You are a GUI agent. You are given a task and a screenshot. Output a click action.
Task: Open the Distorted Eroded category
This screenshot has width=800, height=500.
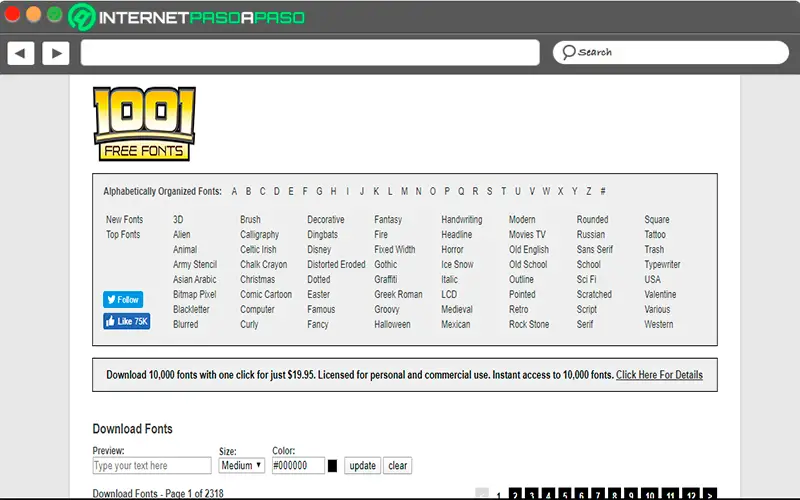[336, 264]
